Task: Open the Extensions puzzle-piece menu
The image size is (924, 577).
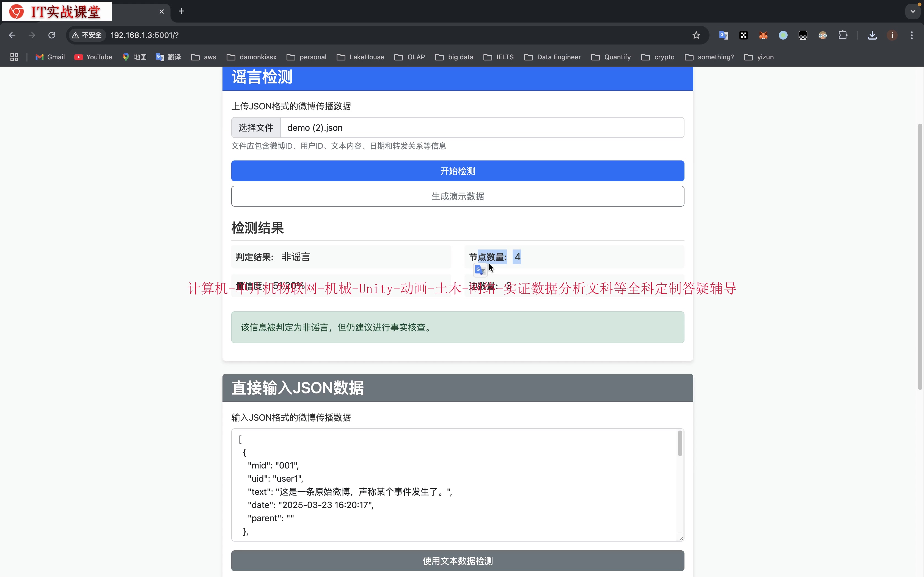Action: [x=843, y=35]
